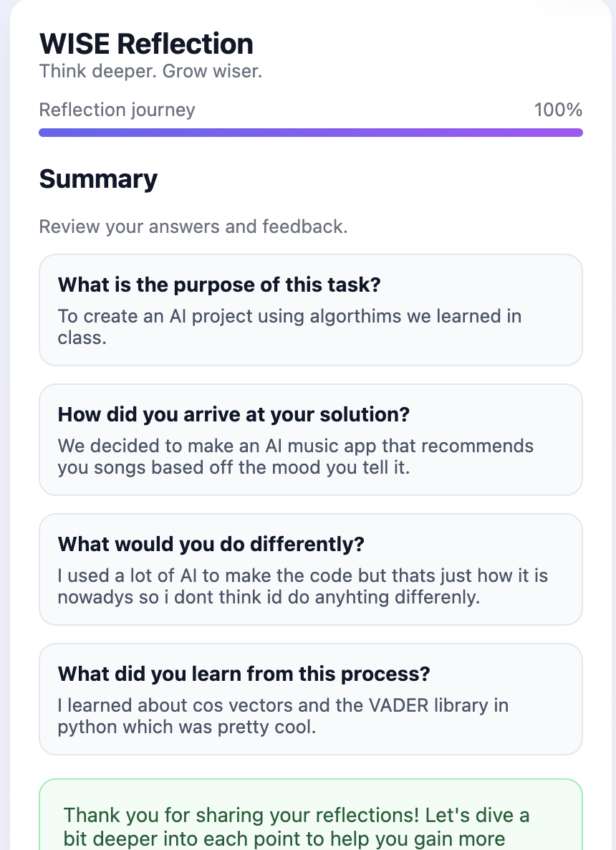Screen dimensions: 616x850
Task: Click the green 'Thank you for sharing' feedback box
Action: pos(310,817)
